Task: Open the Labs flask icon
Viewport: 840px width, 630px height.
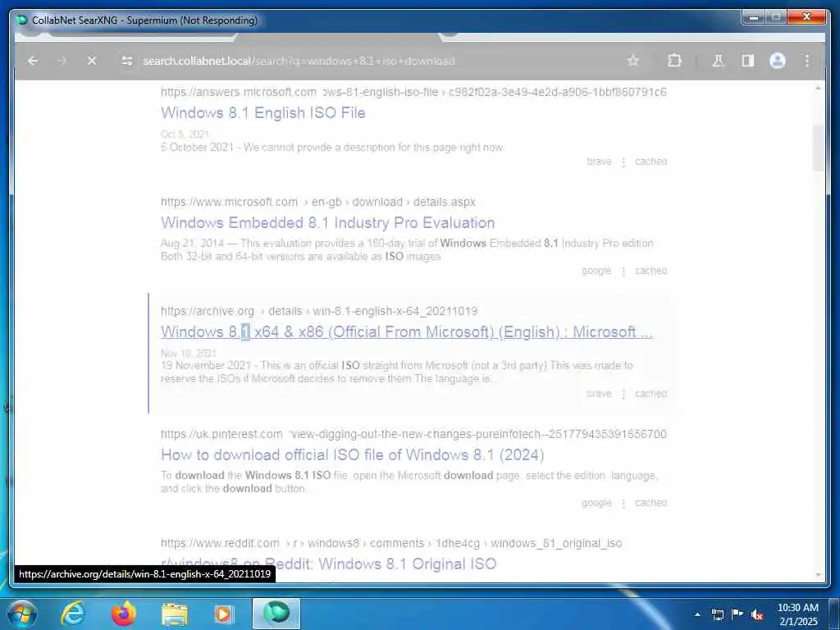Action: [718, 61]
